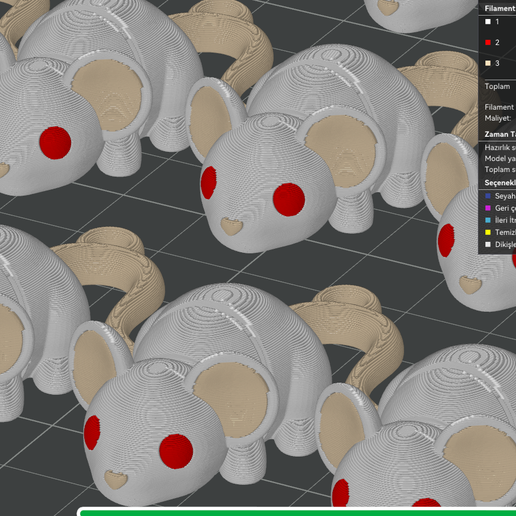Click the filament number 1 label
Viewport: 516px width, 516px height.
pos(497,22)
